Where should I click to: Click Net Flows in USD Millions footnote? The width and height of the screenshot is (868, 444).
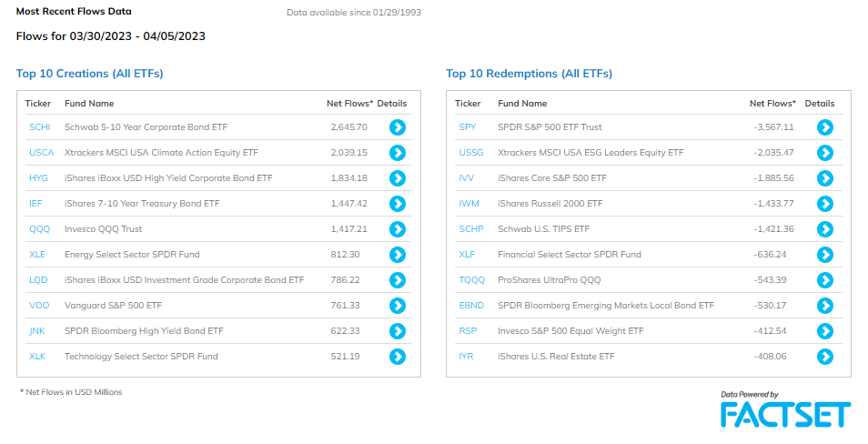click(71, 392)
